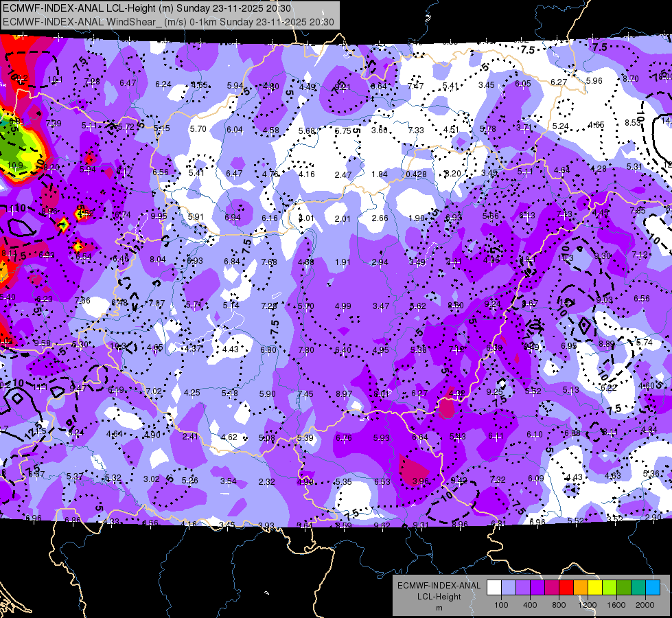Click the grid value 5.96
Viewport: 672px width, 618px height.
594,80
